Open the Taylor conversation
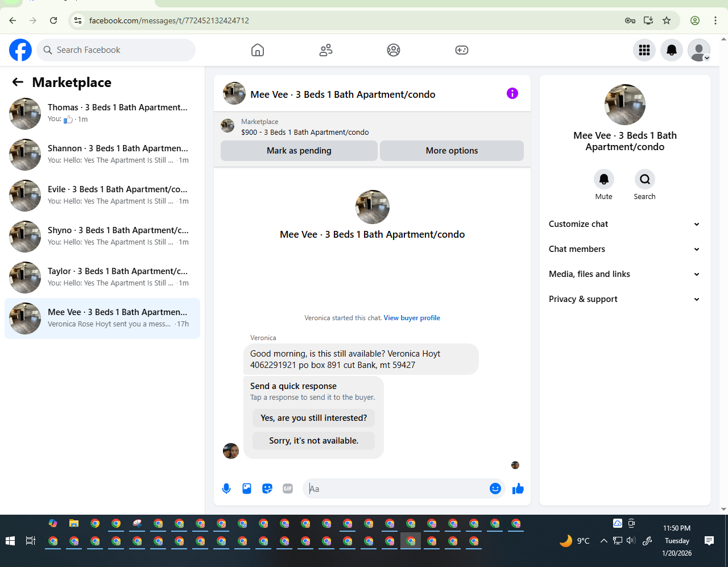Screen dimensions: 728x567 pos(102,278)
